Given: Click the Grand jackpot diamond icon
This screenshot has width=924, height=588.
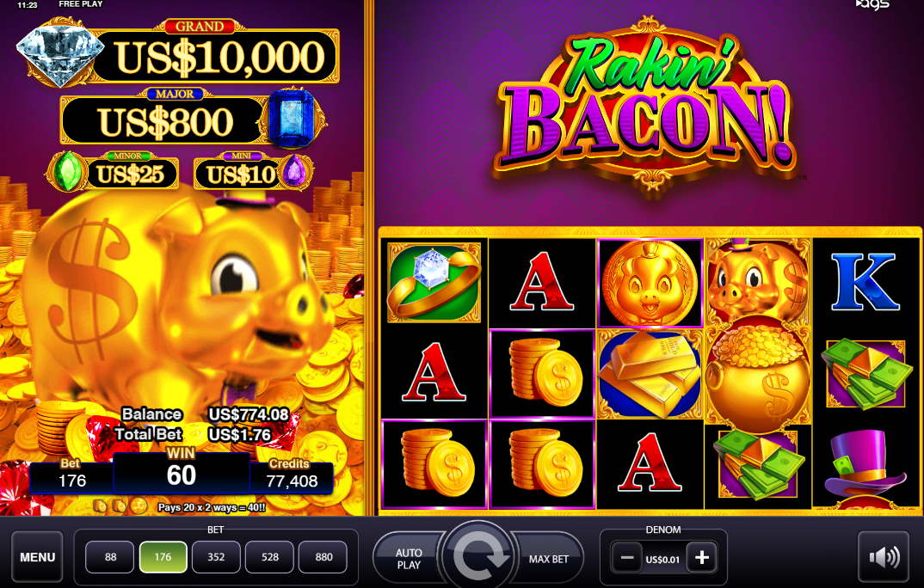Looking at the screenshot, I should tap(59, 53).
